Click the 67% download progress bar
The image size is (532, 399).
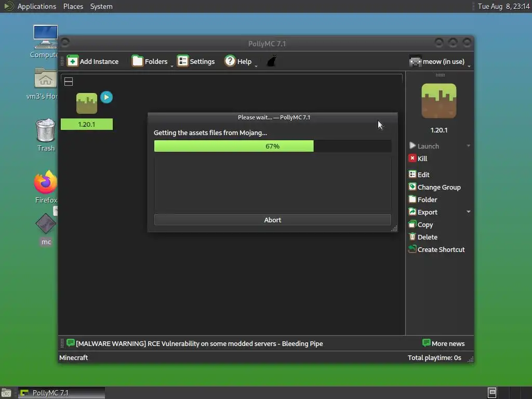[x=272, y=146]
